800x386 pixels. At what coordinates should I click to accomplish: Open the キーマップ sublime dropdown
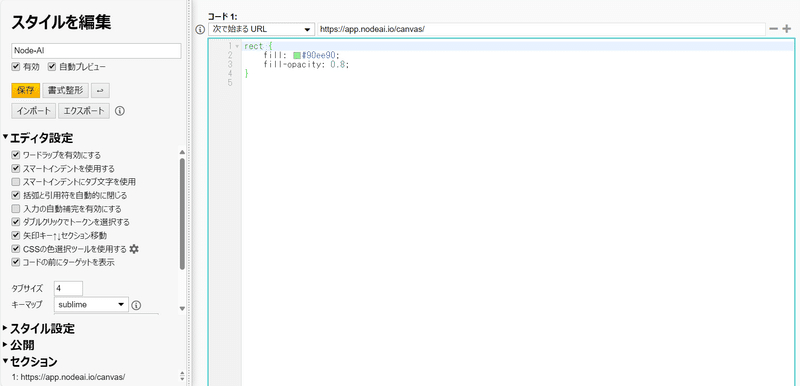91,305
